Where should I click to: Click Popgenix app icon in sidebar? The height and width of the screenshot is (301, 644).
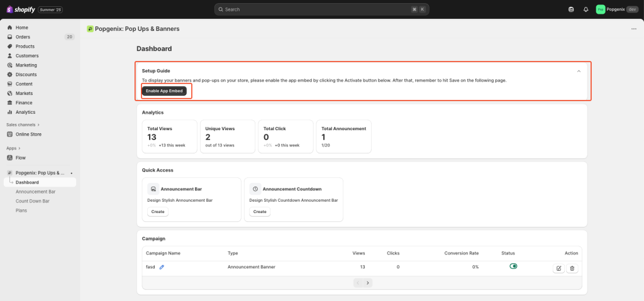10,173
